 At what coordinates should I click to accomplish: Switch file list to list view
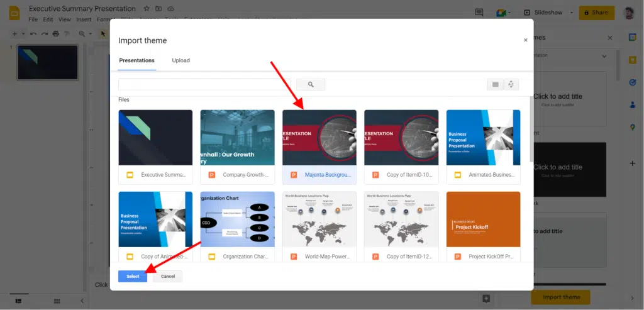coord(495,84)
